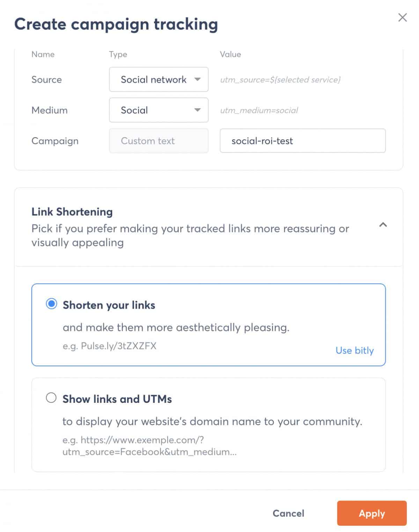Click the dismiss X at the top right
Image resolution: width=419 pixels, height=532 pixels.
coord(403,17)
